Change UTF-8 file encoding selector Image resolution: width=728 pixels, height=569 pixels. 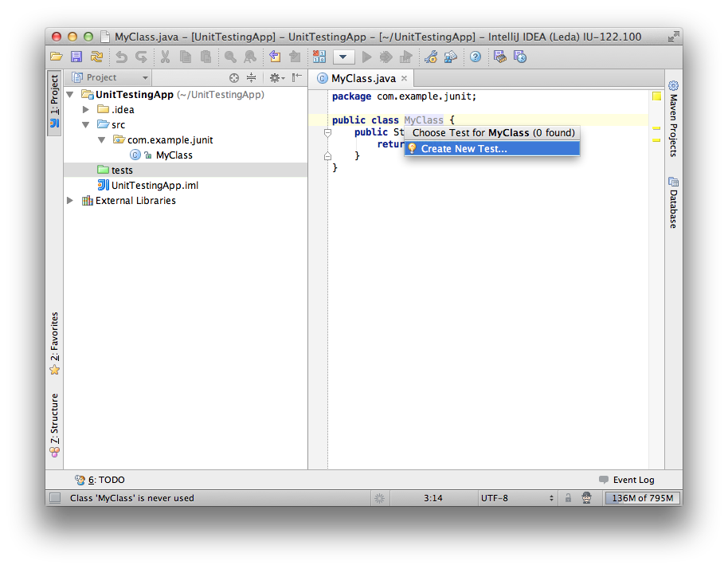click(x=517, y=498)
